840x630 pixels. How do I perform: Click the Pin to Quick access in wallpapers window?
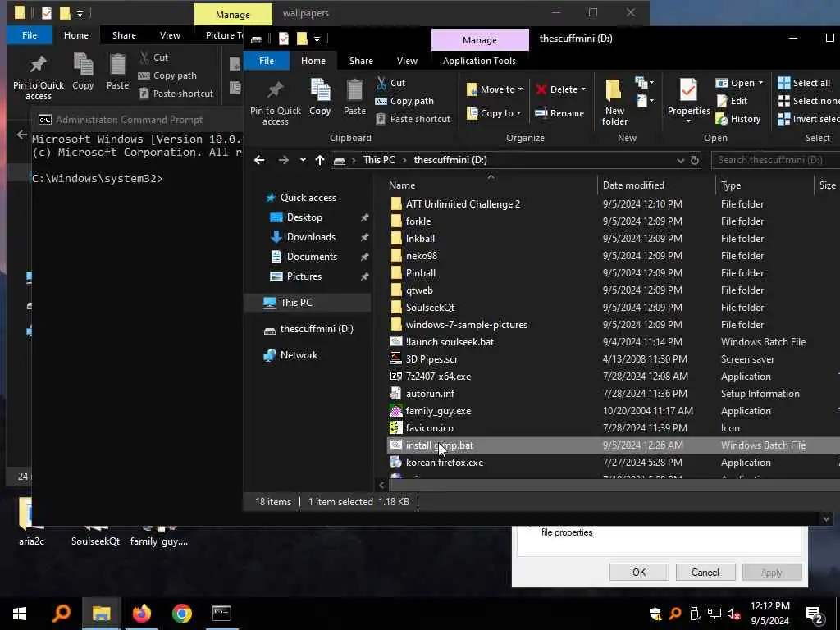tap(38, 78)
